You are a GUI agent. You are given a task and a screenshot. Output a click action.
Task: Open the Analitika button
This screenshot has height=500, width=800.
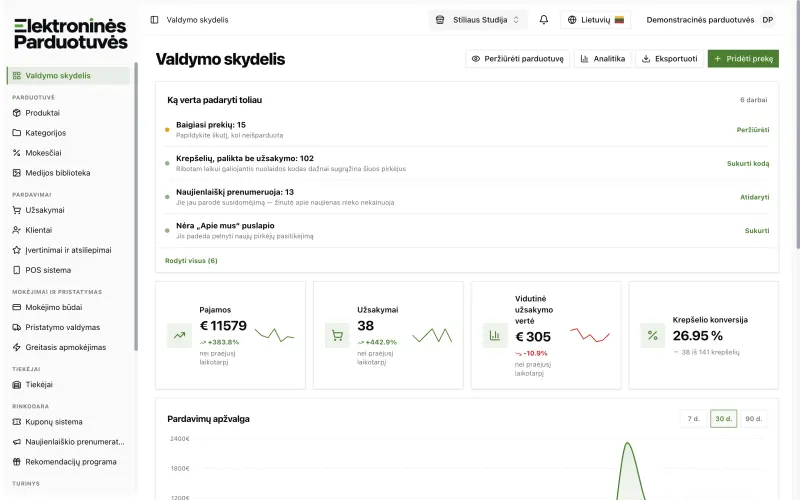coord(603,59)
